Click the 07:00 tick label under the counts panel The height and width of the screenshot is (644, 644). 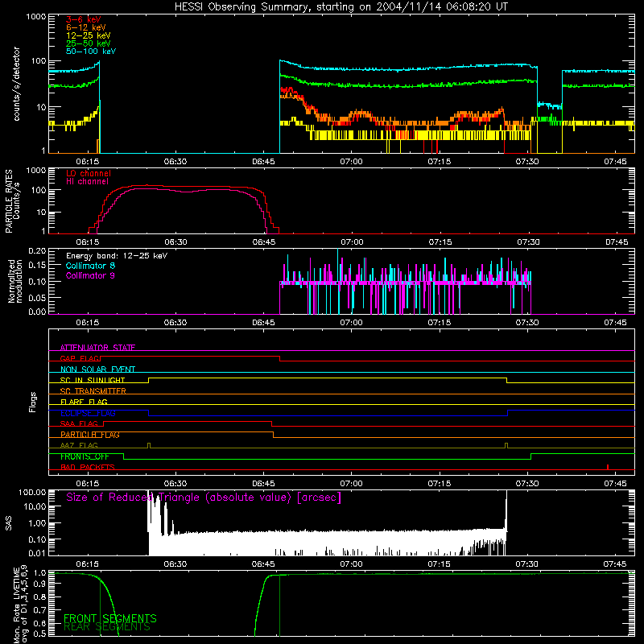click(351, 162)
